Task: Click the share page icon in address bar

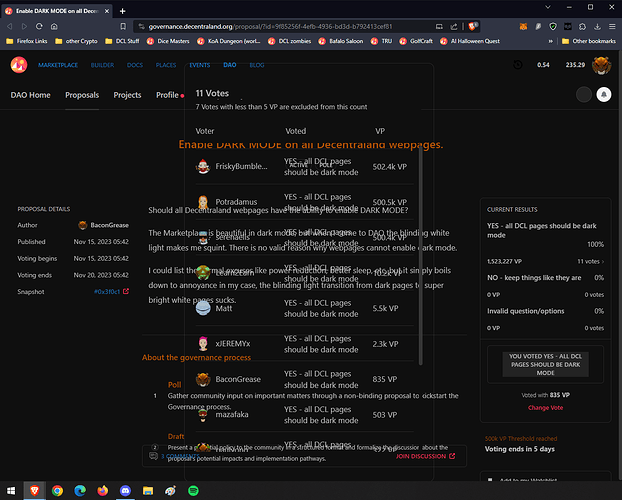Action: coord(454,27)
